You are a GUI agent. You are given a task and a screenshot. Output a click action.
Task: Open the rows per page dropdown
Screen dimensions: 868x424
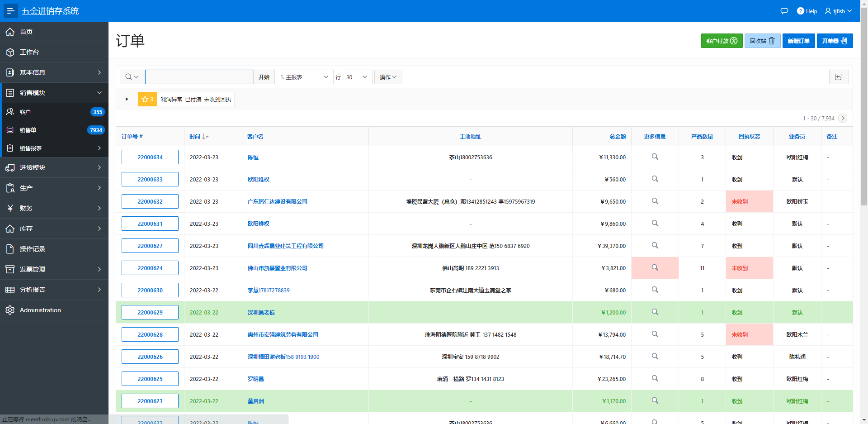[357, 77]
